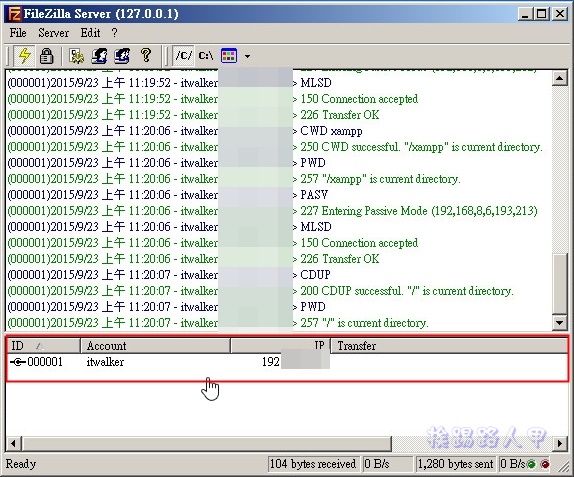Toggle /C/ path display button
Image resolution: width=574 pixels, height=477 pixels.
pyautogui.click(x=183, y=56)
